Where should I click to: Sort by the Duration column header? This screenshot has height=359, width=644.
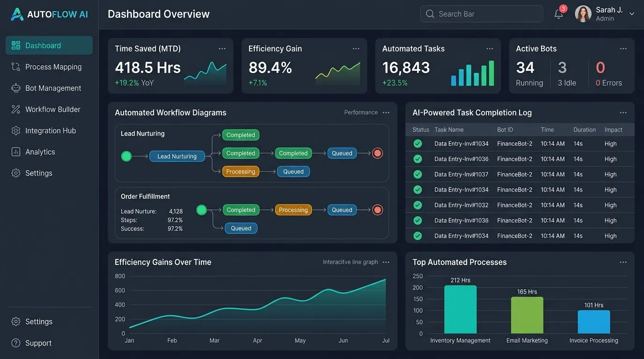click(x=585, y=129)
